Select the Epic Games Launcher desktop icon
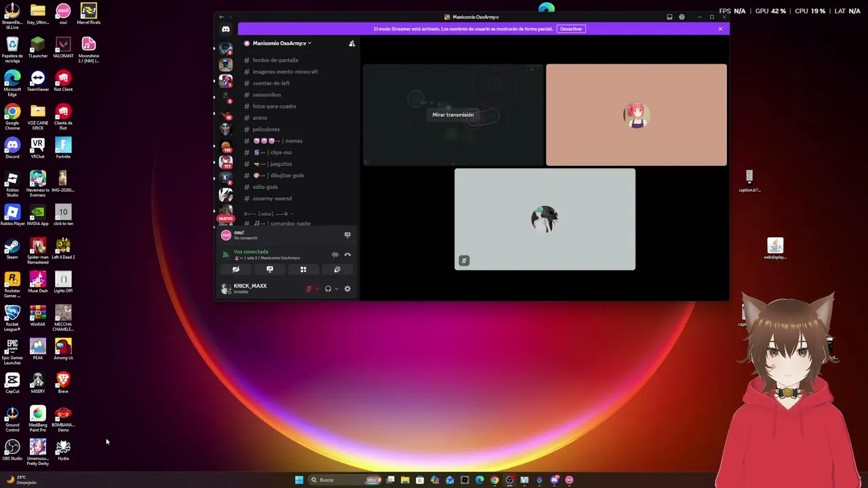 [12, 352]
